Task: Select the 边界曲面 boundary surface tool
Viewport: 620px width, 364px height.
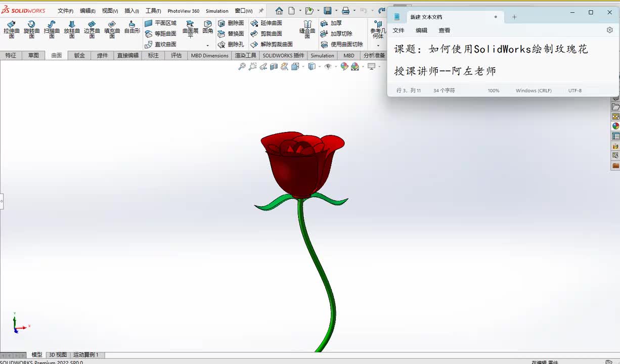Action: (x=92, y=29)
